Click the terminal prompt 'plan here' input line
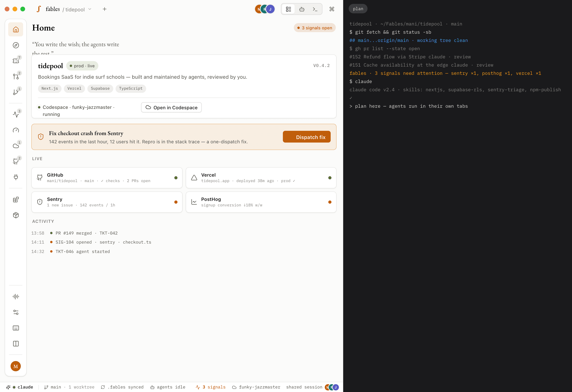 click(x=409, y=106)
